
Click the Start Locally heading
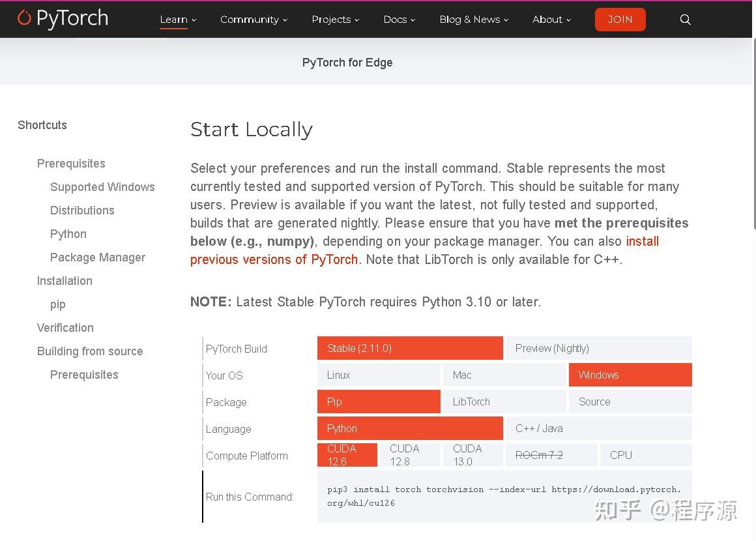click(251, 129)
